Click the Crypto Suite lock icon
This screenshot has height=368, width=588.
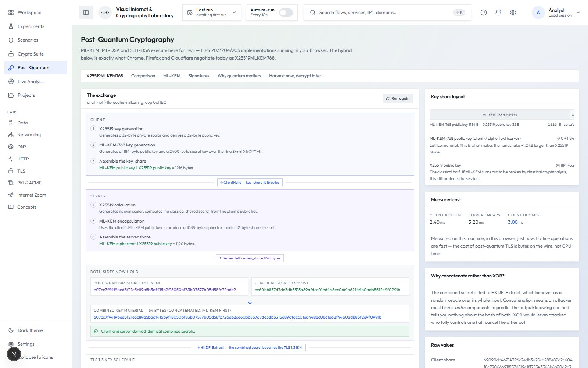click(11, 54)
